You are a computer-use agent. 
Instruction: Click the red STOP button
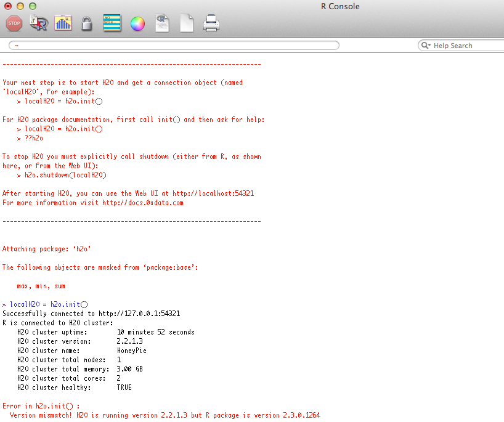tap(14, 24)
